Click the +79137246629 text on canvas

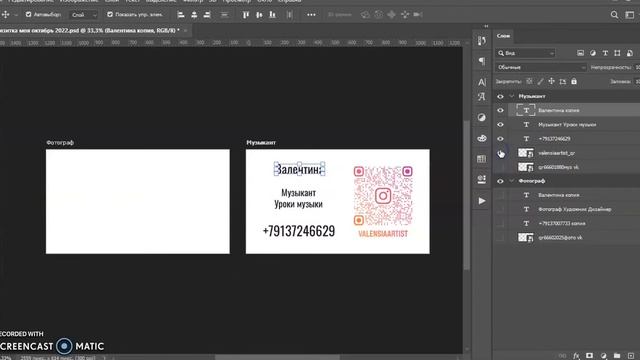(299, 231)
